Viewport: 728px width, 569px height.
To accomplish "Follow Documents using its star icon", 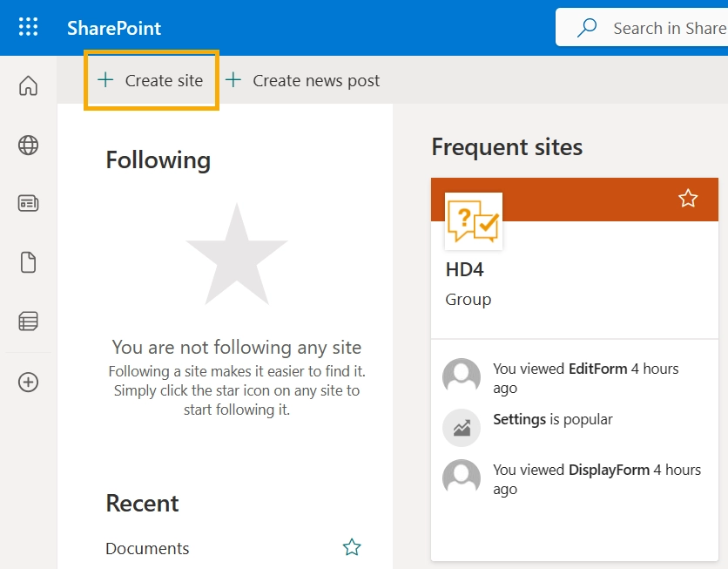I will point(352,547).
